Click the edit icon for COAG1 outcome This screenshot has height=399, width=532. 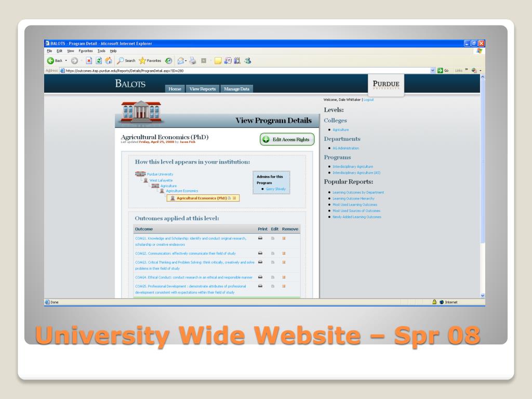(x=273, y=238)
